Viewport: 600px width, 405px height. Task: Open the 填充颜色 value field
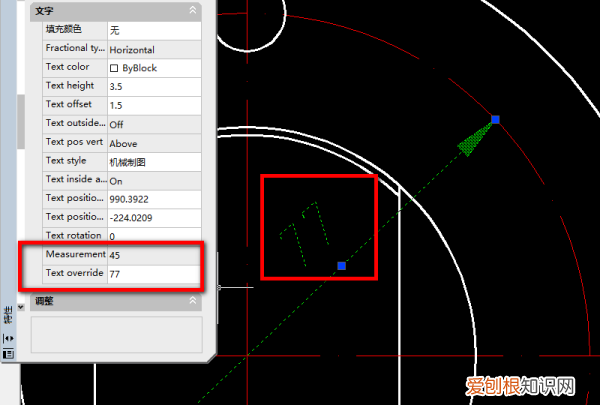(x=153, y=30)
